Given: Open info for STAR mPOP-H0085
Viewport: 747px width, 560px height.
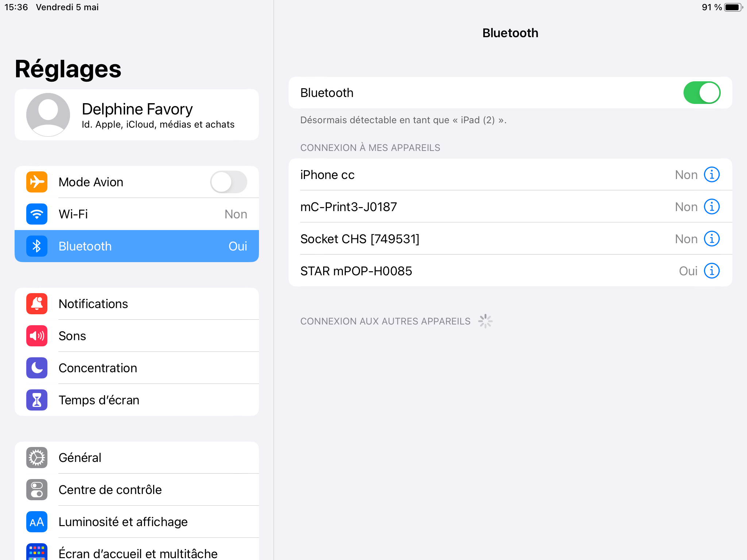Looking at the screenshot, I should (x=712, y=271).
